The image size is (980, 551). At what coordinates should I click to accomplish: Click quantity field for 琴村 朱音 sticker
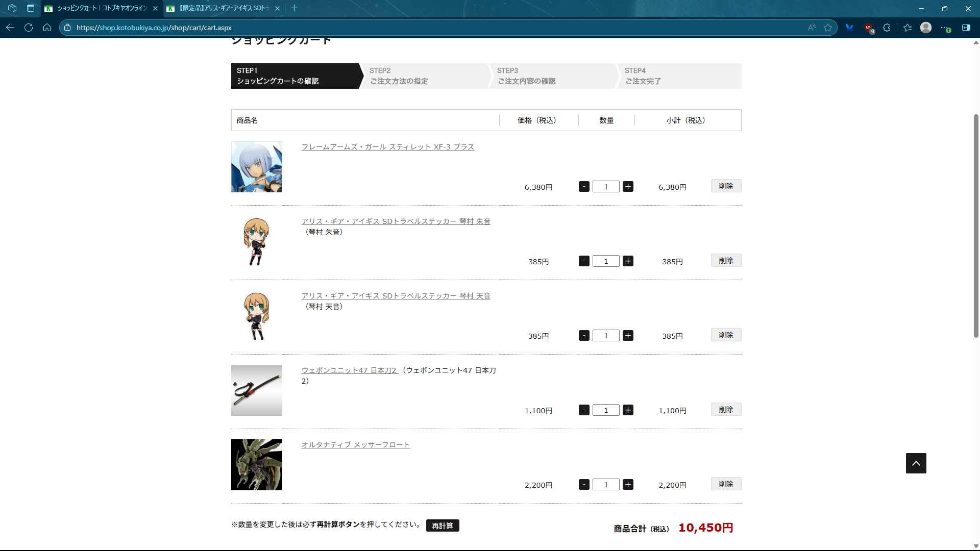pos(606,261)
